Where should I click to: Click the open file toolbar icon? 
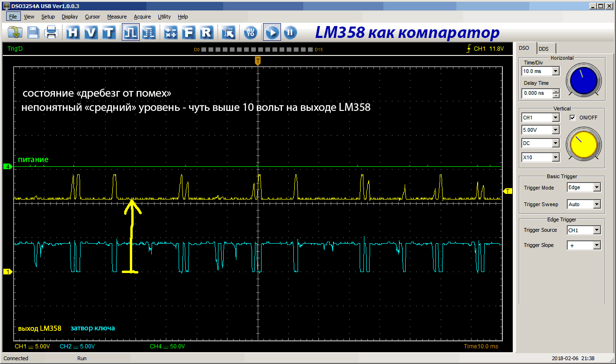[x=16, y=32]
